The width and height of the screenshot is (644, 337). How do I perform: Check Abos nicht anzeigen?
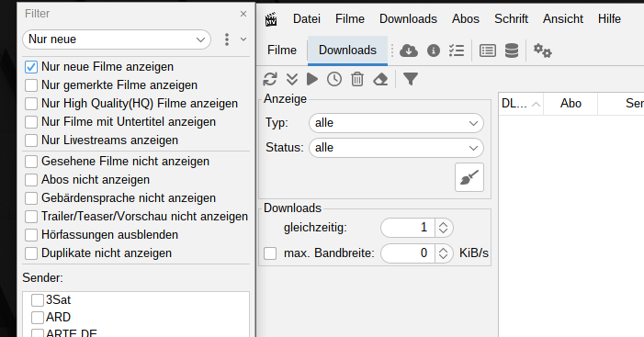tap(31, 180)
